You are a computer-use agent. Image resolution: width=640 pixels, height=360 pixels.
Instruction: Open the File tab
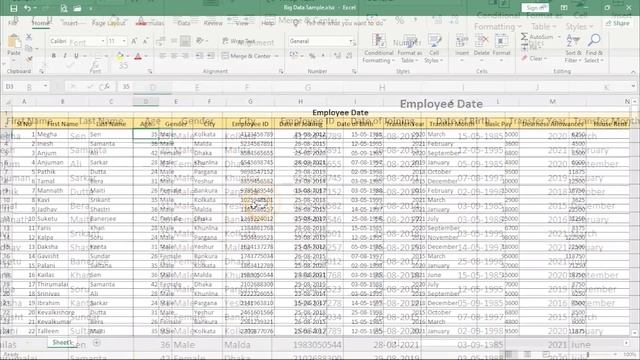coord(13,23)
